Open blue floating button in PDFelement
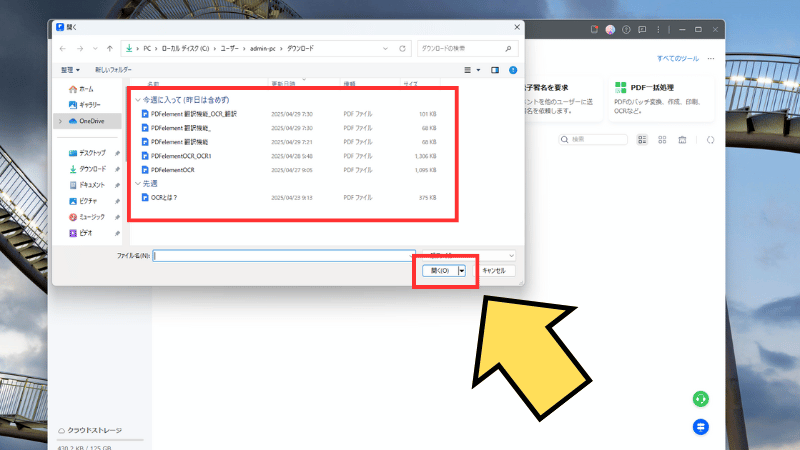The image size is (800, 450). coord(701,427)
